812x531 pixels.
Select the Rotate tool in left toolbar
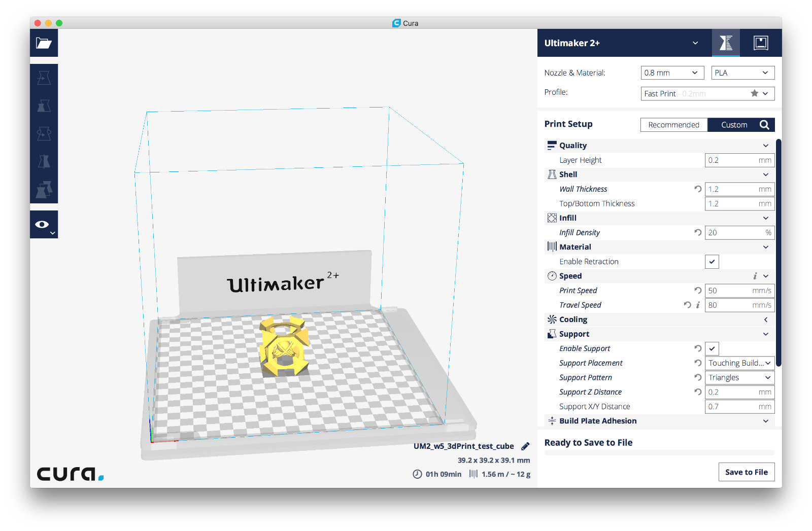44,133
